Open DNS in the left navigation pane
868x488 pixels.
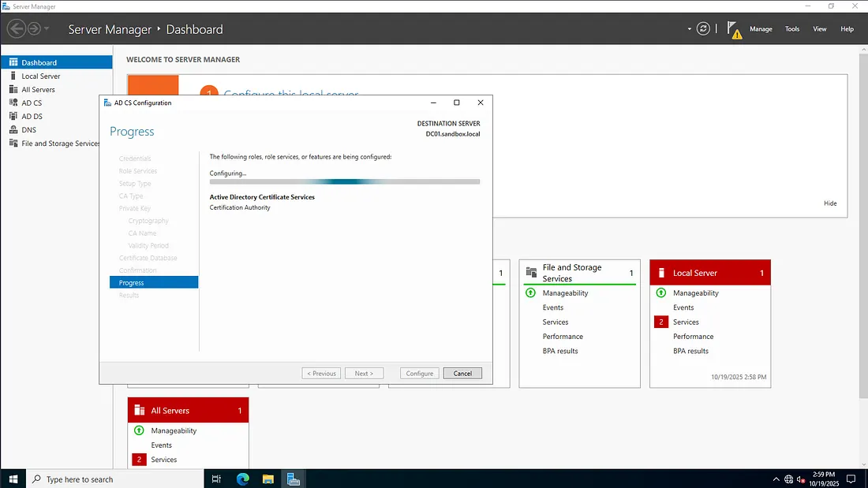click(x=28, y=130)
